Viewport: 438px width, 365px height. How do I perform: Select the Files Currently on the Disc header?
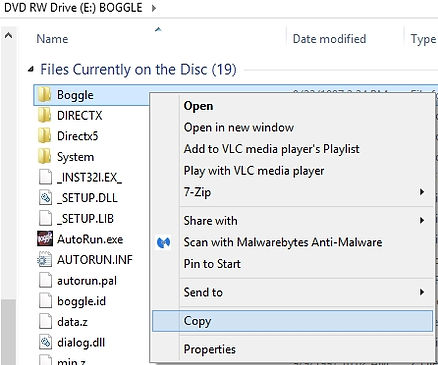point(138,70)
